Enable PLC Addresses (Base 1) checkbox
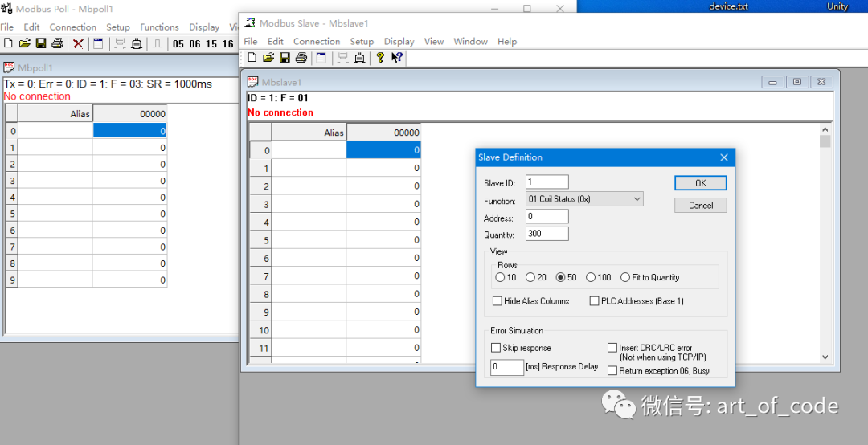This screenshot has height=445, width=868. point(594,301)
